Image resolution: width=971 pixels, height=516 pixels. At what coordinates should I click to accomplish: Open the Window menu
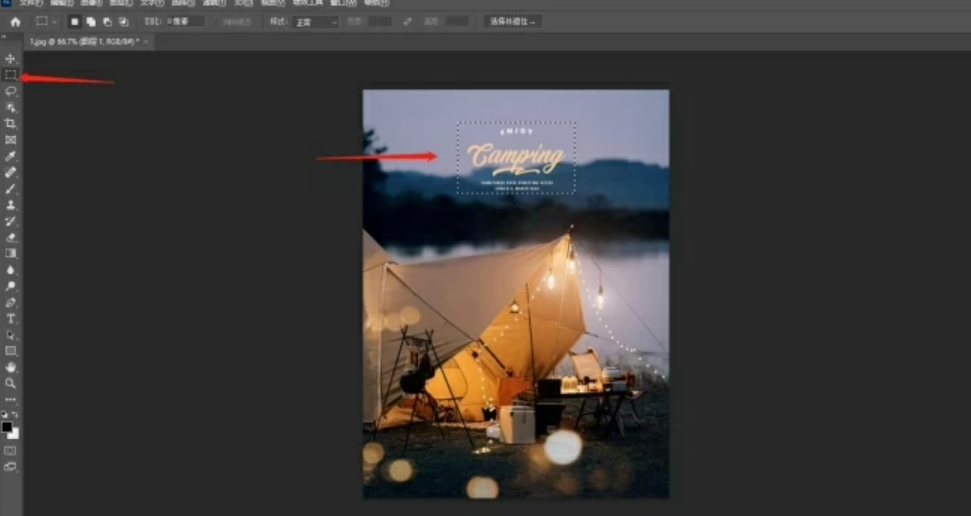pos(343,3)
